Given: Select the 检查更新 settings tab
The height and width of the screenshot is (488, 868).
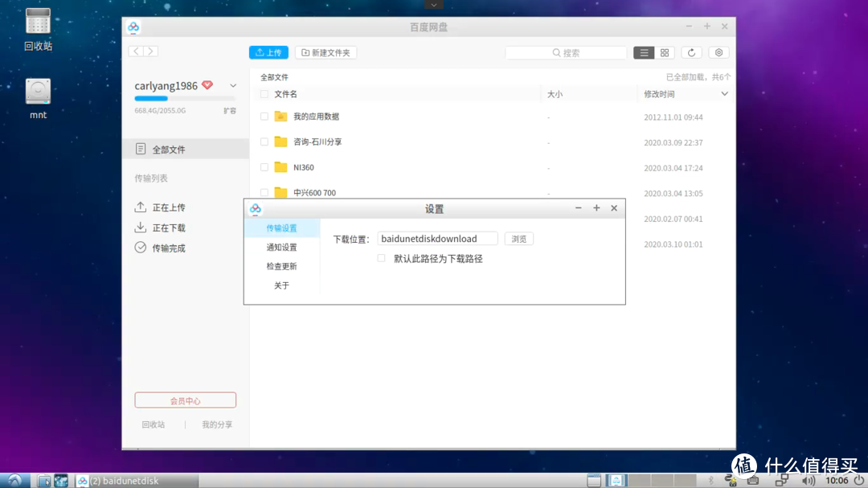Looking at the screenshot, I should (x=282, y=266).
